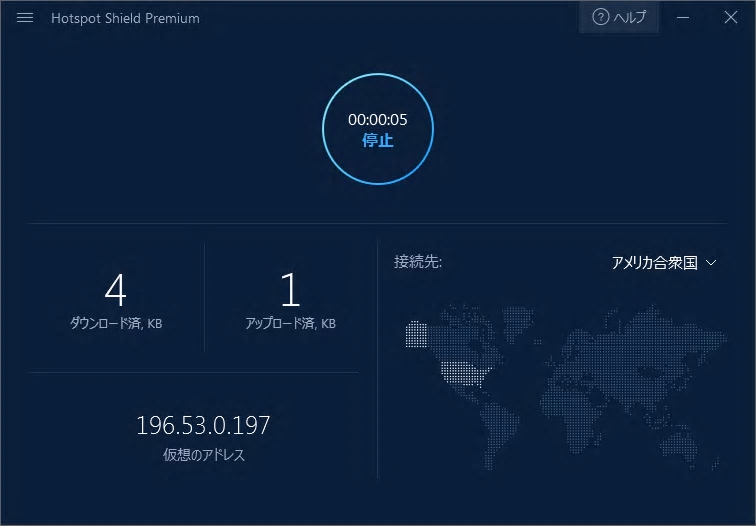Minimize the Hotspot Shield window

point(683,17)
